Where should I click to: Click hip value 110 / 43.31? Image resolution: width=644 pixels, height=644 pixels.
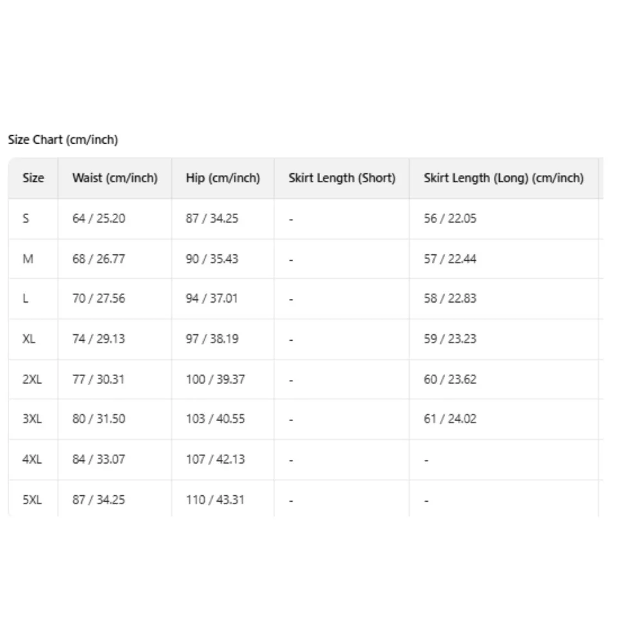click(215, 500)
